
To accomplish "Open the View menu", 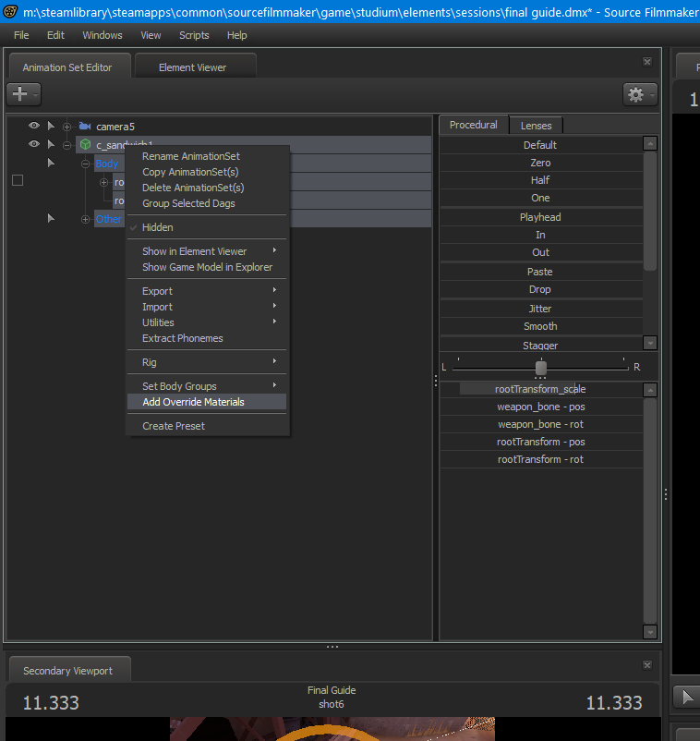I will click(x=151, y=35).
